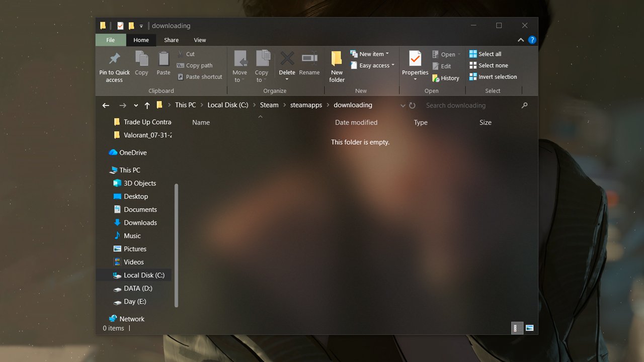Open Documents in navigation pane

tap(135, 209)
